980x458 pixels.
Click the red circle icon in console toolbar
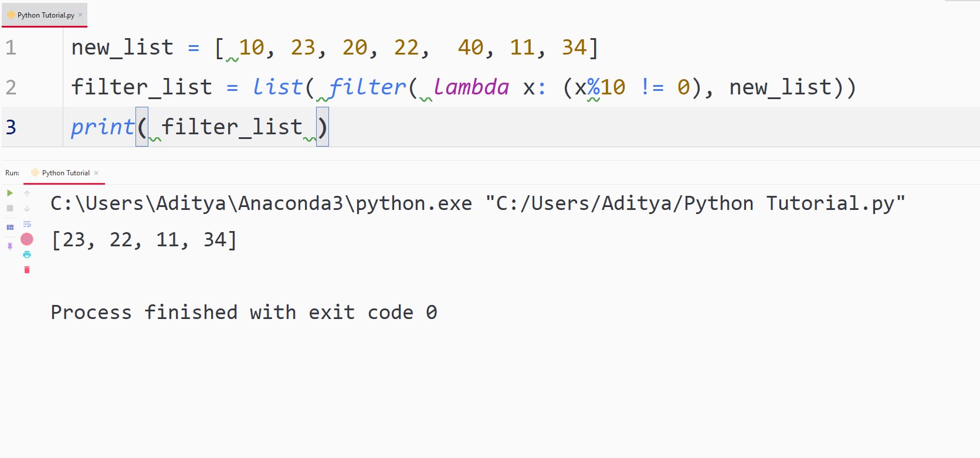click(27, 239)
